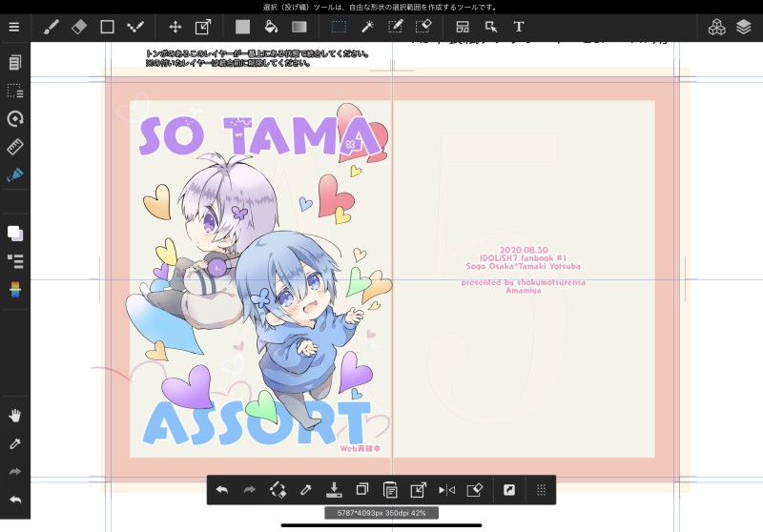This screenshot has height=532, width=763.
Task: Activate the Move layer tool
Action: [x=175, y=27]
